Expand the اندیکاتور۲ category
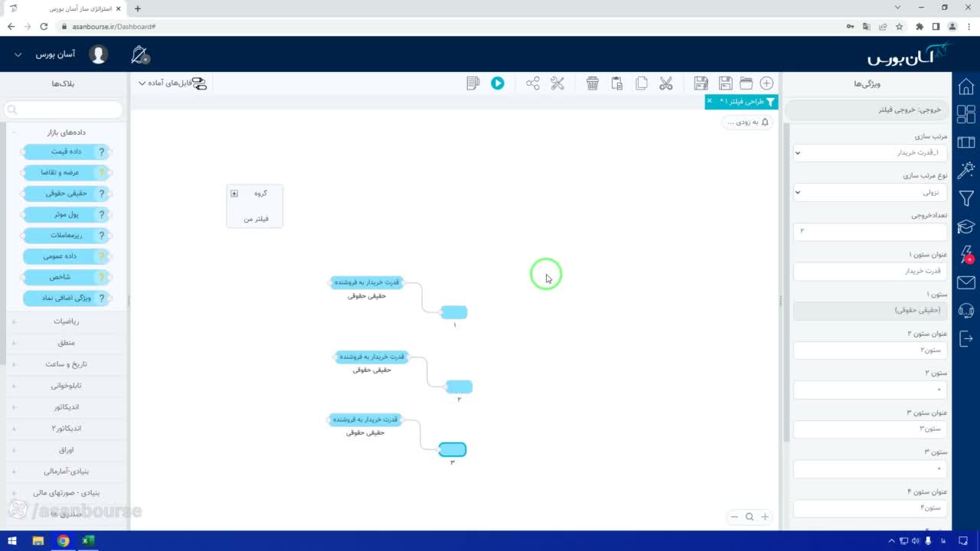Screen dimensions: 980x551 pyautogui.click(x=14, y=429)
